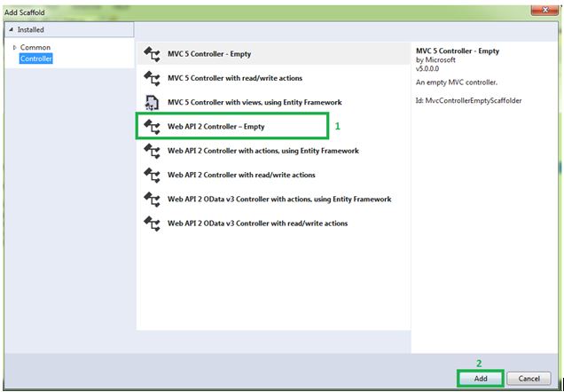This screenshot has height=392, width=564.
Task: Click the v5.0.0.0 version text
Action: click(427, 68)
